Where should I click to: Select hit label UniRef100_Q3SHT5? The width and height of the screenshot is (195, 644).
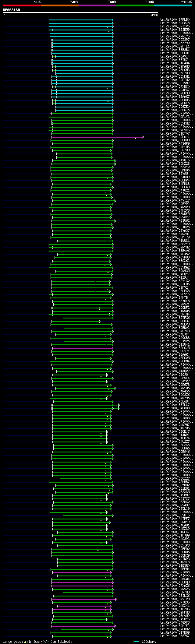(x=175, y=516)
